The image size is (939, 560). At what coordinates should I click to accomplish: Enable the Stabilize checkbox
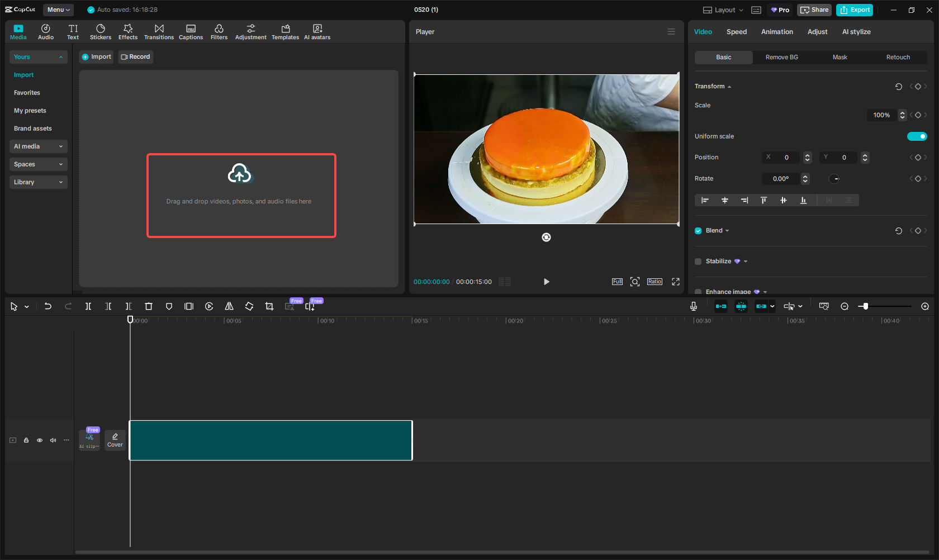coord(698,262)
